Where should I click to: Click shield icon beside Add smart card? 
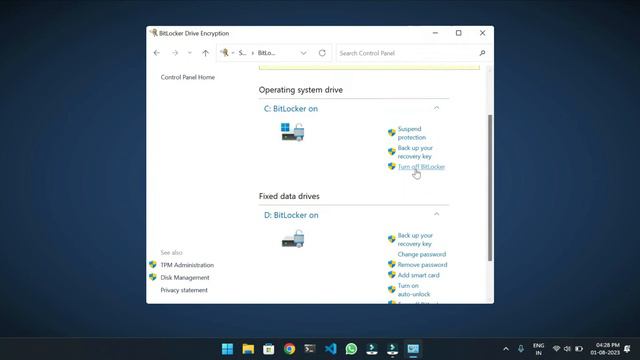click(392, 275)
